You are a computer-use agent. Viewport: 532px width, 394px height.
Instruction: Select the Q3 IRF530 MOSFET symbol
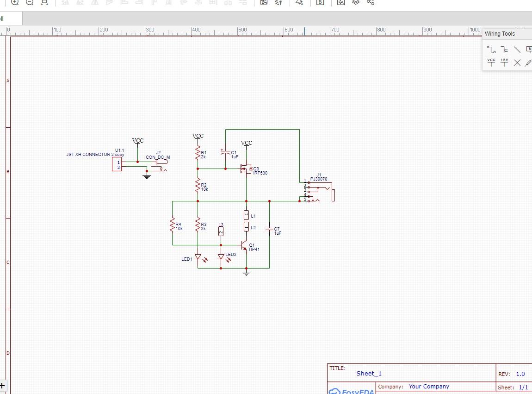click(x=247, y=169)
